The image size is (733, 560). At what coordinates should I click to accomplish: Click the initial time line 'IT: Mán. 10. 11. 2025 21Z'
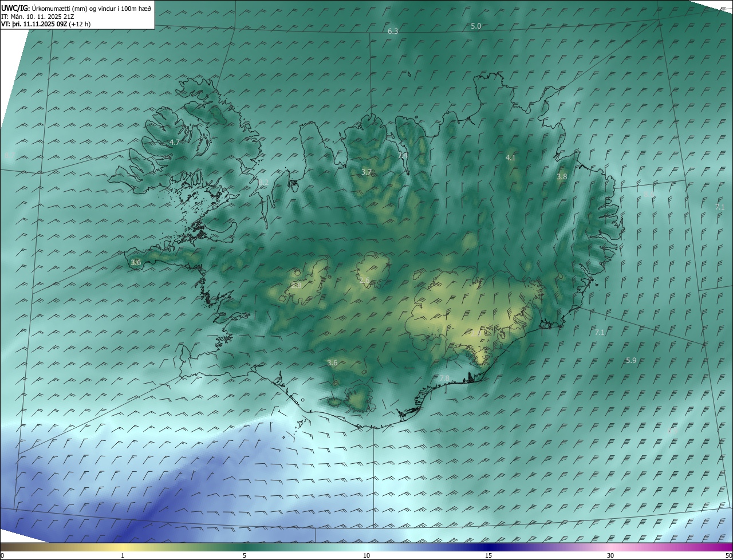[x=37, y=16]
